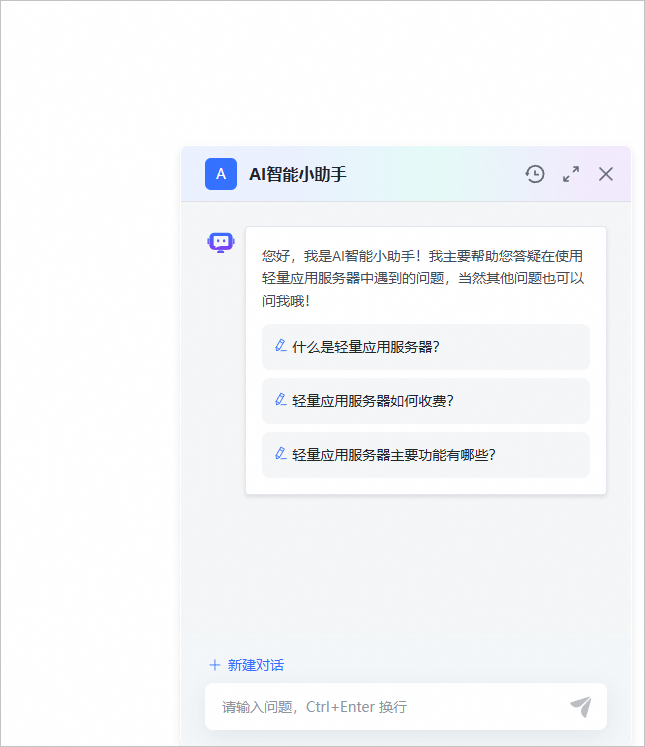Click the robot avatar icon
Viewport: 645px width, 747px height.
pos(221,242)
